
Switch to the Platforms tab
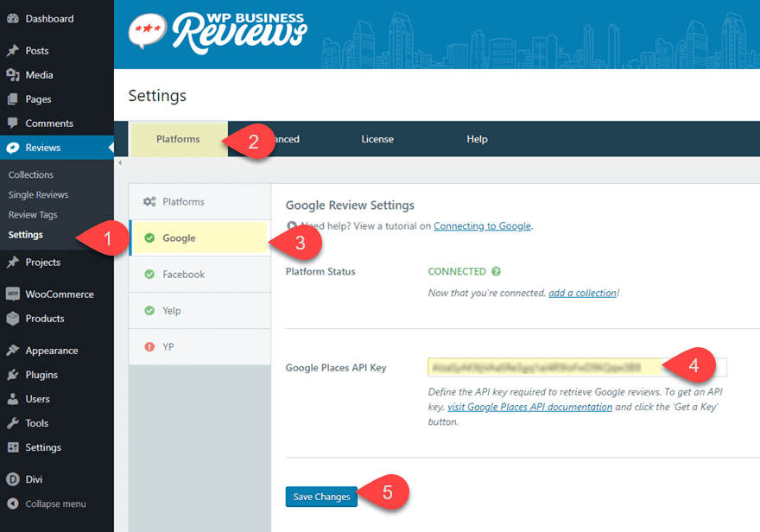click(x=179, y=139)
